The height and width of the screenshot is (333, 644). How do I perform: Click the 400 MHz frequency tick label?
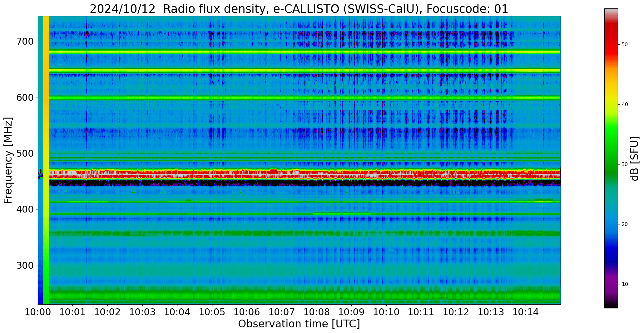[25, 209]
